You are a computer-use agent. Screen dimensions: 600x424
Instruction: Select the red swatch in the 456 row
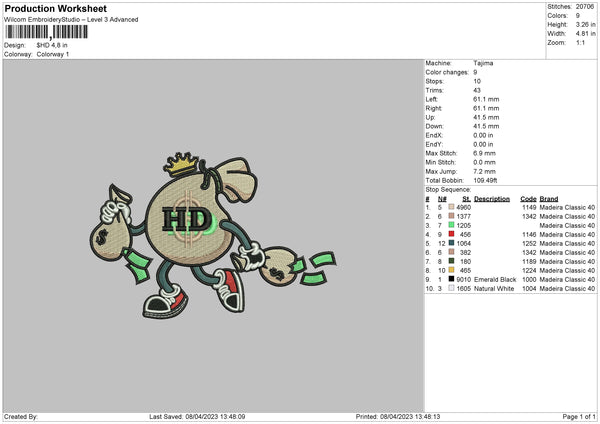(x=452, y=234)
